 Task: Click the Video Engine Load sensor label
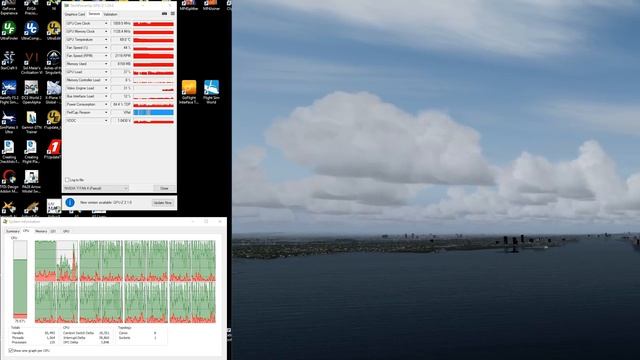pos(80,88)
